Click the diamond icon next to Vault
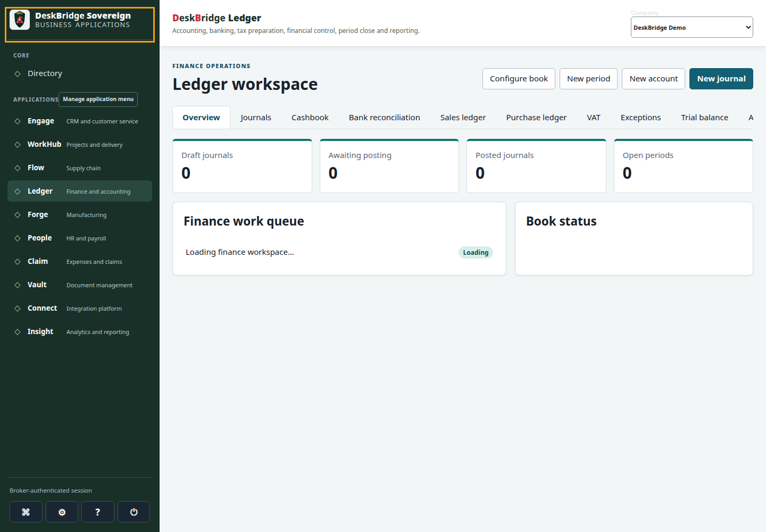The image size is (766, 532). point(18,285)
